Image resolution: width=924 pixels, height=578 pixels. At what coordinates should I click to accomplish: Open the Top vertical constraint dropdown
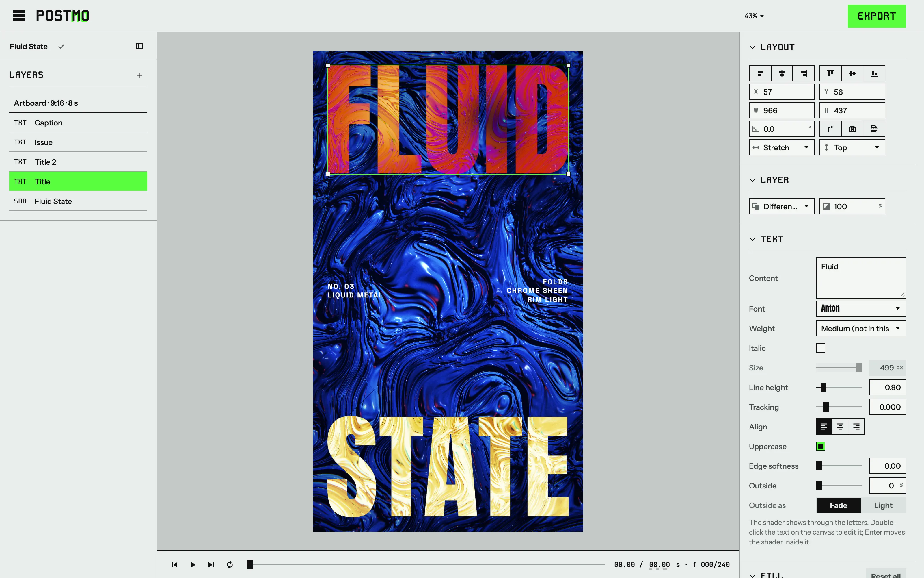(x=852, y=148)
